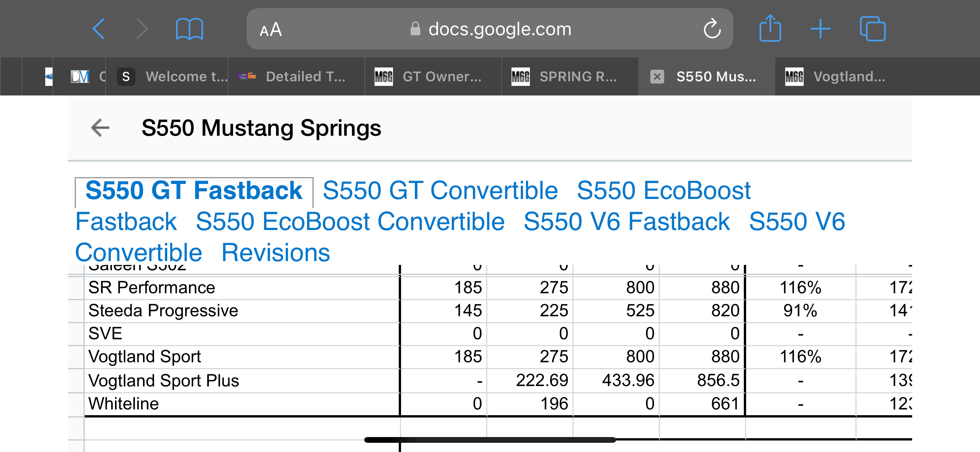Tap the docs.google.com address field

tap(490, 29)
